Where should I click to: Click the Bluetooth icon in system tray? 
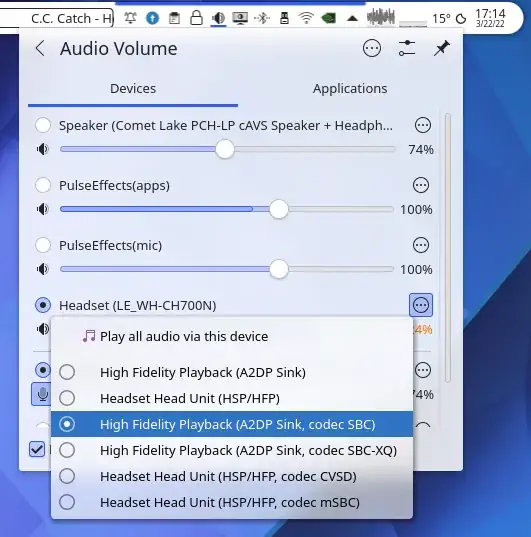click(x=262, y=18)
